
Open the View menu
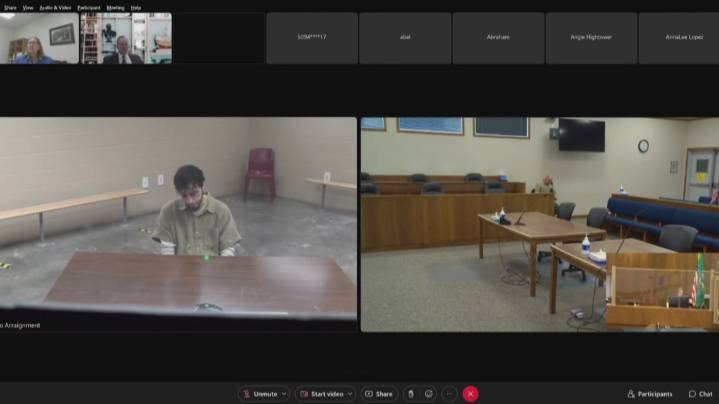[x=28, y=7]
